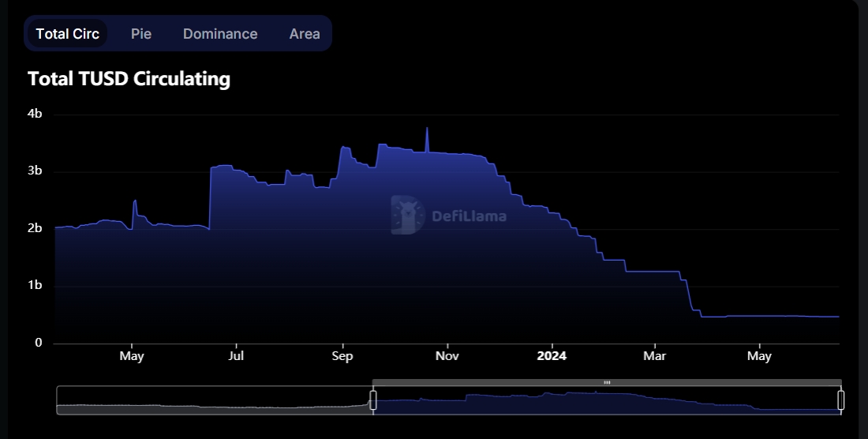This screenshot has width=868, height=439.
Task: Open the Dominance chart tab
Action: (x=220, y=34)
